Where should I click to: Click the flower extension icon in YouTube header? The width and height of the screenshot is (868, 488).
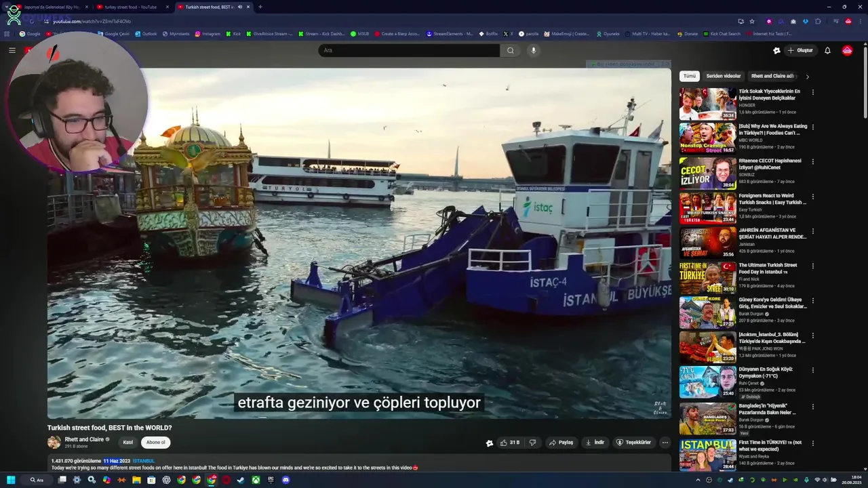(x=776, y=50)
